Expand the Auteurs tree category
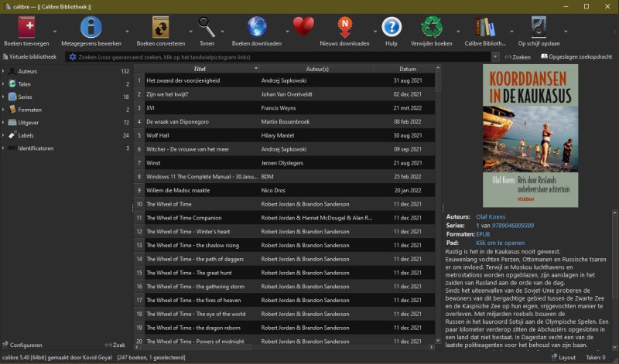Viewport: 619px width, 364px height. [x=4, y=71]
